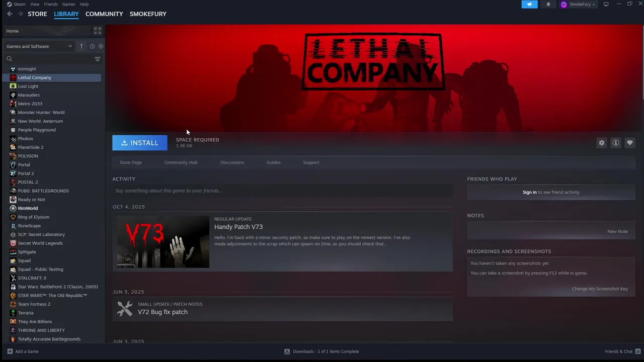Screen dimensions: 644x362
Task: Go back with the left arrow
Action: click(10, 14)
